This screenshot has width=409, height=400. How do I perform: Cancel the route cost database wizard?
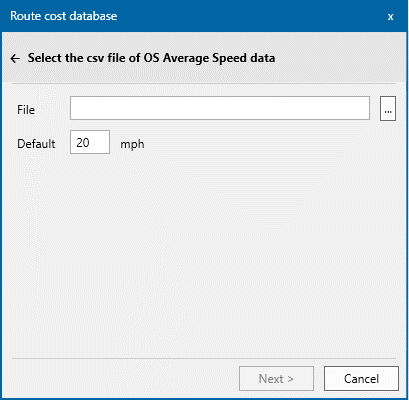[361, 379]
